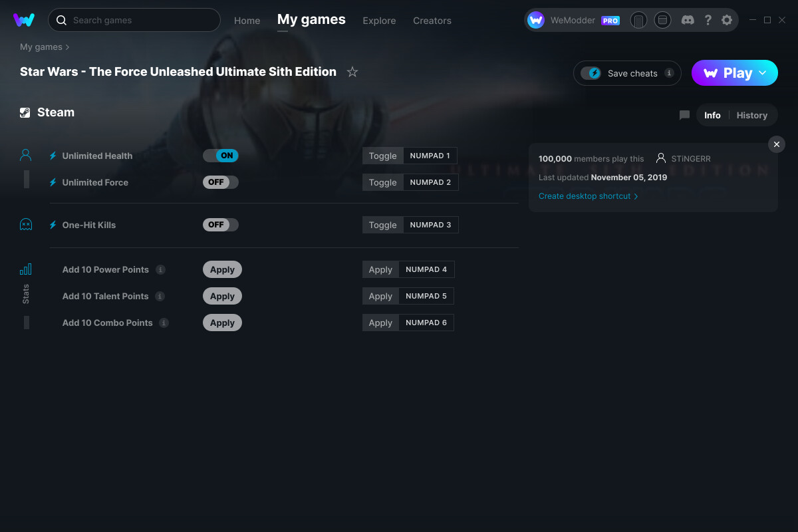798x532 pixels.
Task: Click Apply label beside NUMPAD 4
Action: (x=380, y=269)
